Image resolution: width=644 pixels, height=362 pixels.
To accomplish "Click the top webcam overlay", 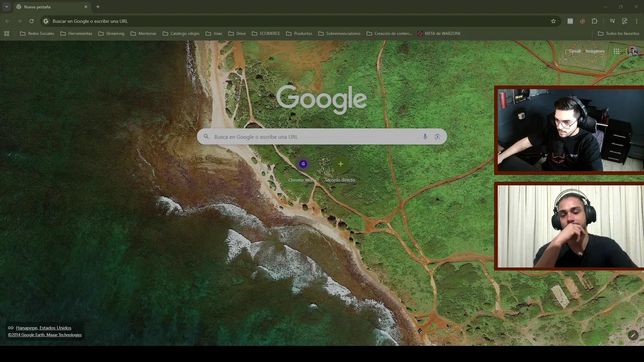I will [570, 130].
